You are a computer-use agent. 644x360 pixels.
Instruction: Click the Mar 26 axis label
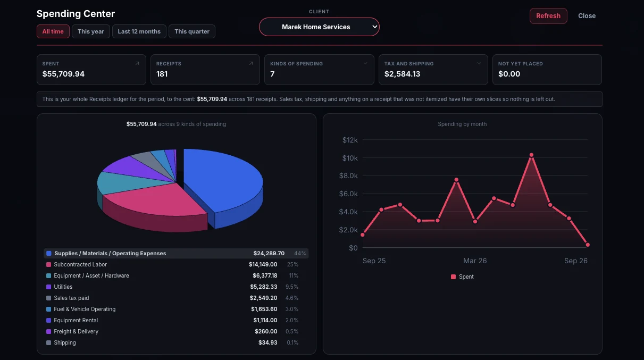click(475, 261)
